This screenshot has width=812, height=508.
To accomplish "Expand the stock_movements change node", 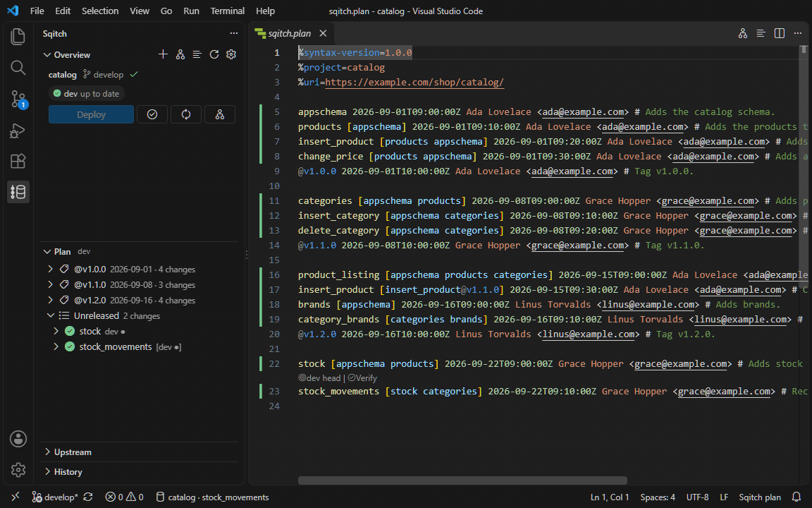I will click(56, 346).
